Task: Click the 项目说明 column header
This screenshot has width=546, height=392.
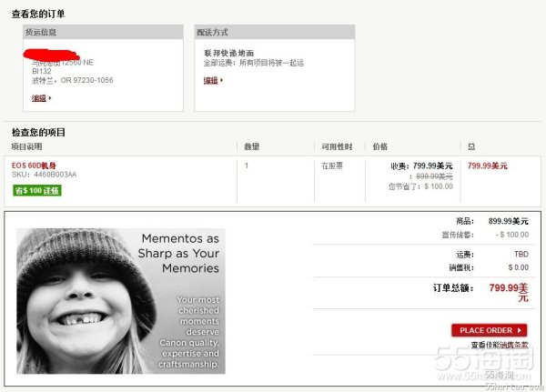Action: point(26,146)
